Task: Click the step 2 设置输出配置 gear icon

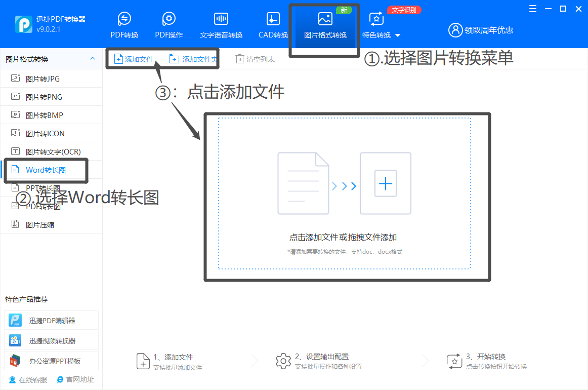Action: 283,361
